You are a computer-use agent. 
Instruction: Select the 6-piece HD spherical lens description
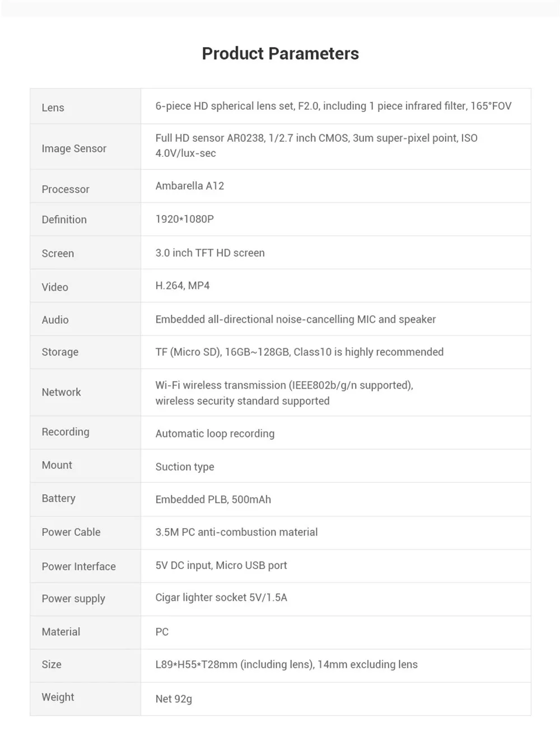coord(333,106)
